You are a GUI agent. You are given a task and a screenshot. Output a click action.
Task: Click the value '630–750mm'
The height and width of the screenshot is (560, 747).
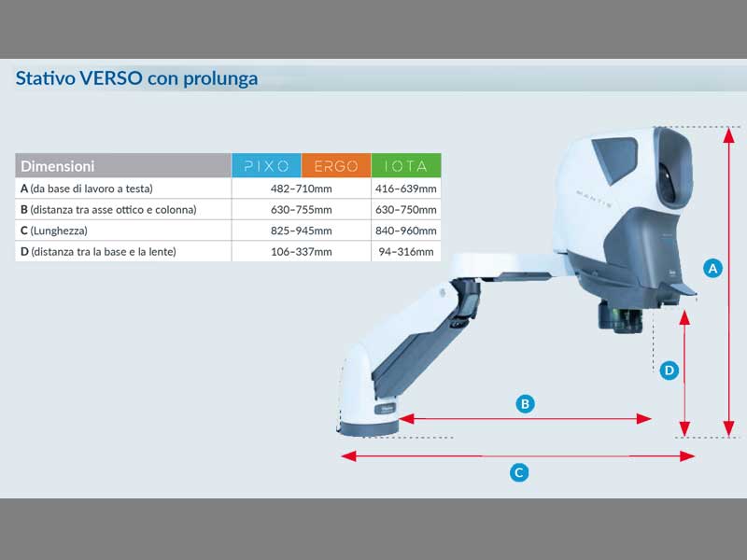tap(406, 209)
